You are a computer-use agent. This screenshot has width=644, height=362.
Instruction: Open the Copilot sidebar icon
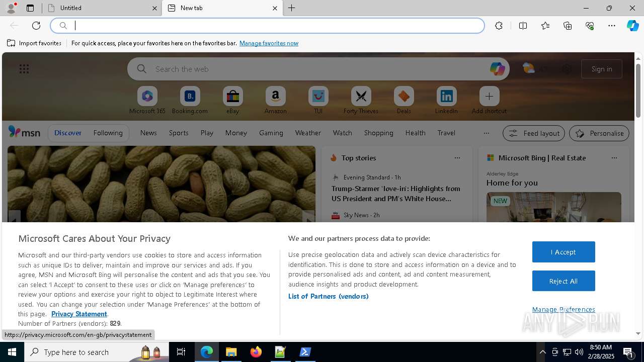(632, 26)
